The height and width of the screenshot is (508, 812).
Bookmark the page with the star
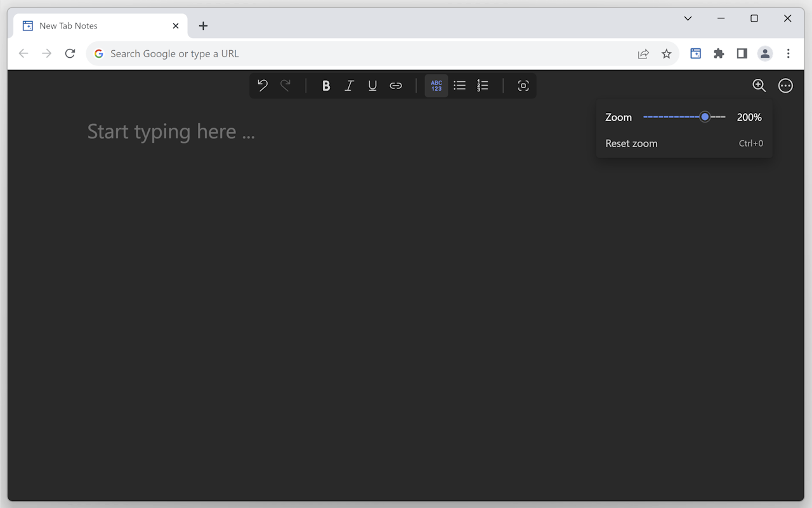coord(666,53)
